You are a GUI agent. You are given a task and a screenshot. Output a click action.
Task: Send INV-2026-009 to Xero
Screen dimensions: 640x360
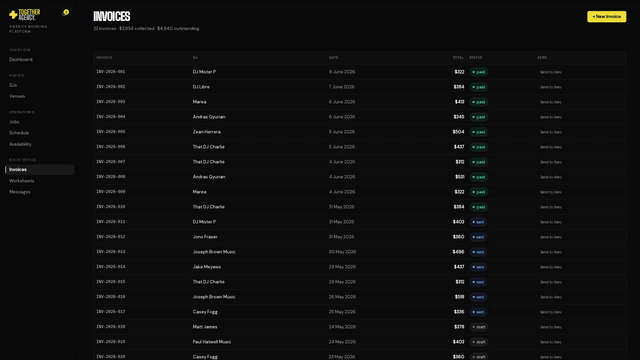[551, 192]
